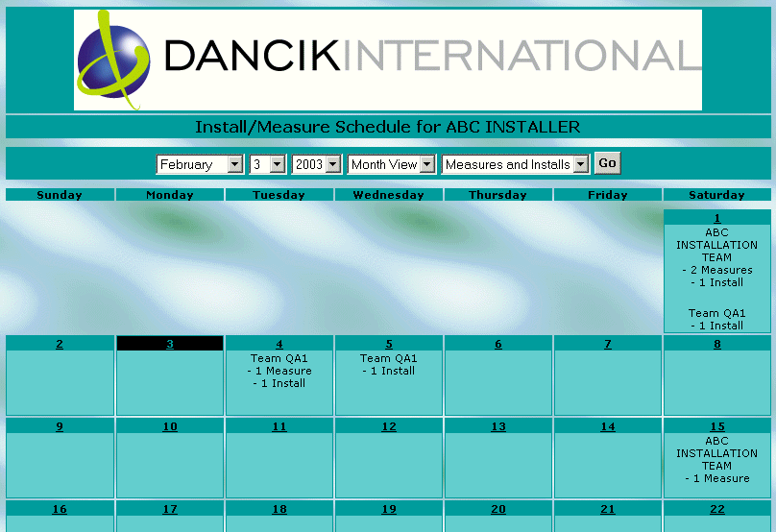Expand the day dropdown showing 3
Viewport: 776px width, 532px height.
pyautogui.click(x=268, y=164)
